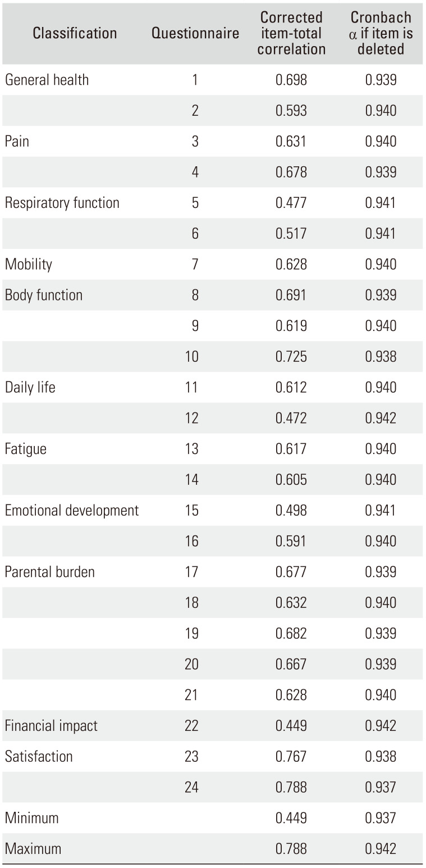426x868 pixels.
Task: Click the Satisfaction row label
Action: 39,757
